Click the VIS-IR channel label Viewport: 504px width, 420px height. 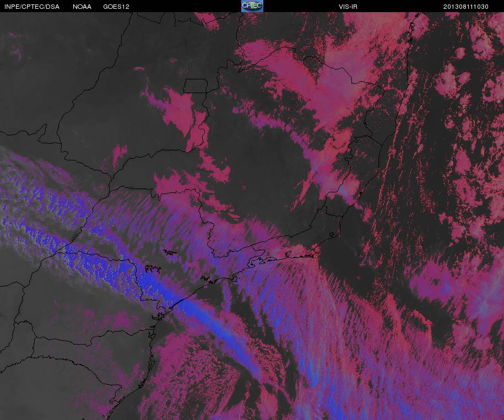[x=348, y=7]
